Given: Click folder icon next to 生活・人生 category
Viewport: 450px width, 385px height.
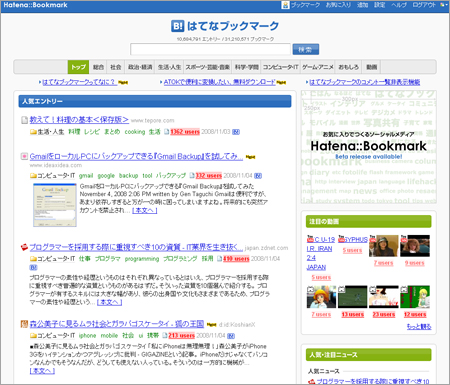Looking at the screenshot, I should point(33,132).
